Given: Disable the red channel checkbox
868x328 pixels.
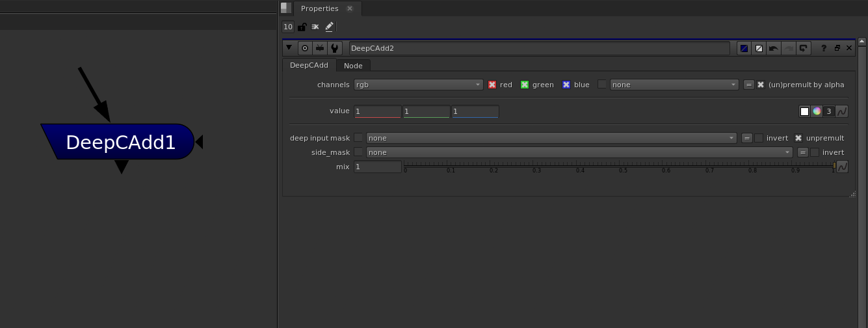Looking at the screenshot, I should click(492, 85).
